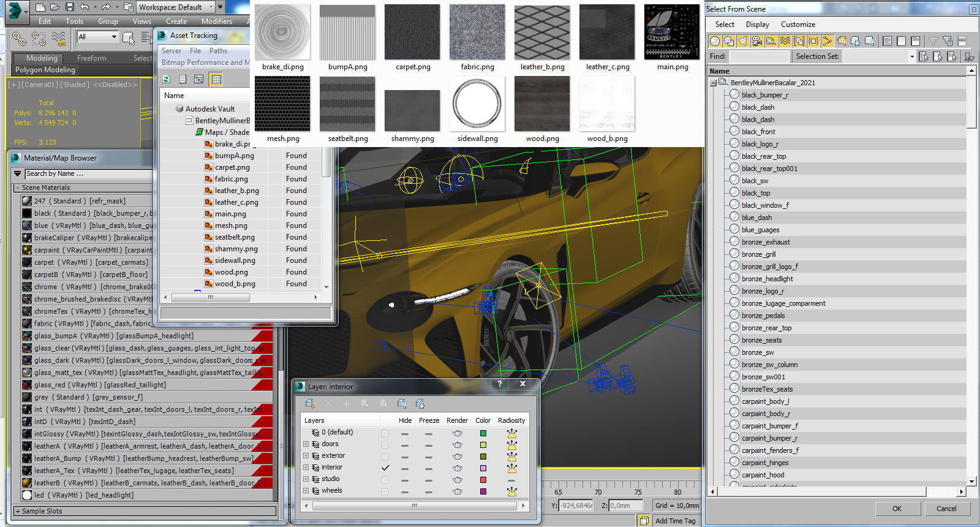Toggle Display Bone Objects filter in Select From Scene

pos(827,41)
